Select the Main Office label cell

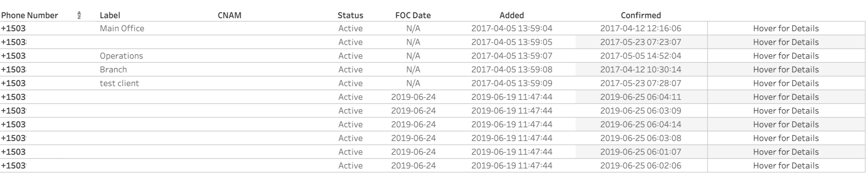122,28
